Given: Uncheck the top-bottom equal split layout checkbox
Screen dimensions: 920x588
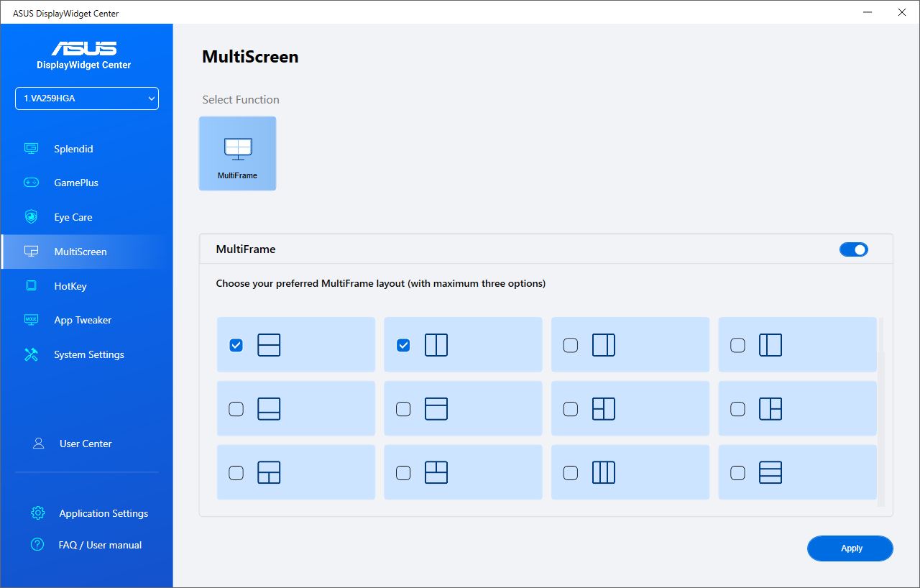Looking at the screenshot, I should pyautogui.click(x=236, y=345).
